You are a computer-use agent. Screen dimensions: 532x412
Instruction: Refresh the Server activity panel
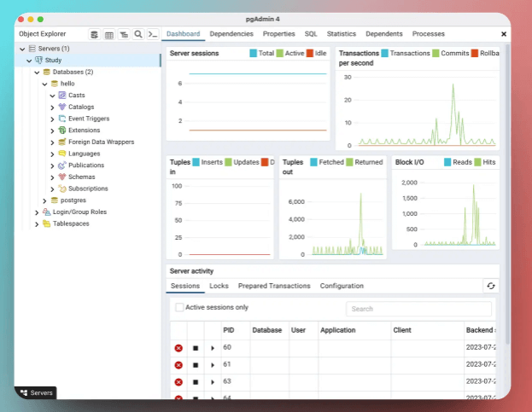tap(491, 286)
